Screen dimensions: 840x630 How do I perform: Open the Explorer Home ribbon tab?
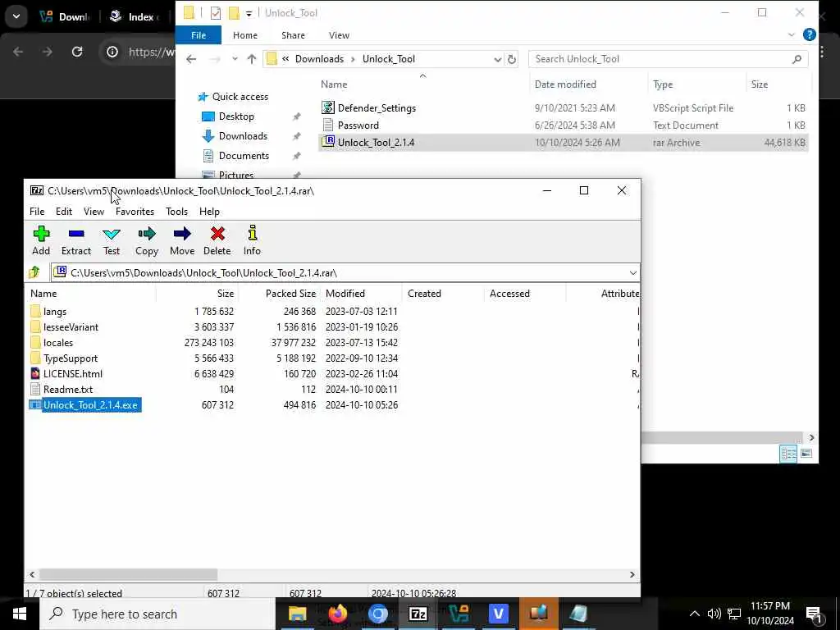[244, 34]
